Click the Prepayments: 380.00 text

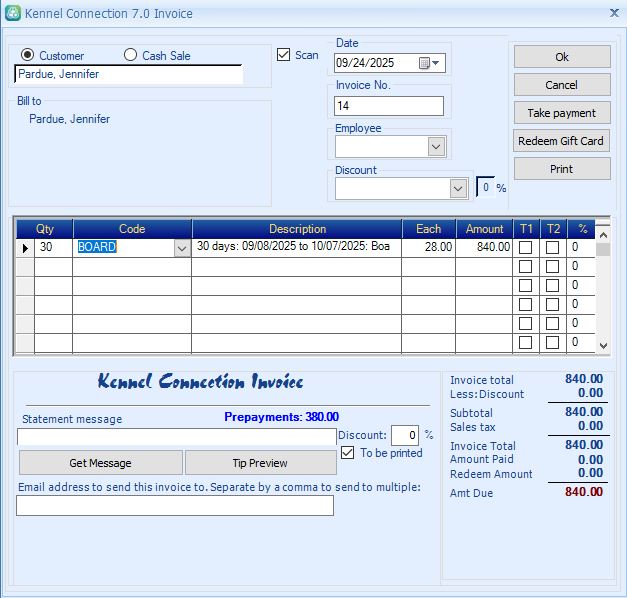(282, 417)
